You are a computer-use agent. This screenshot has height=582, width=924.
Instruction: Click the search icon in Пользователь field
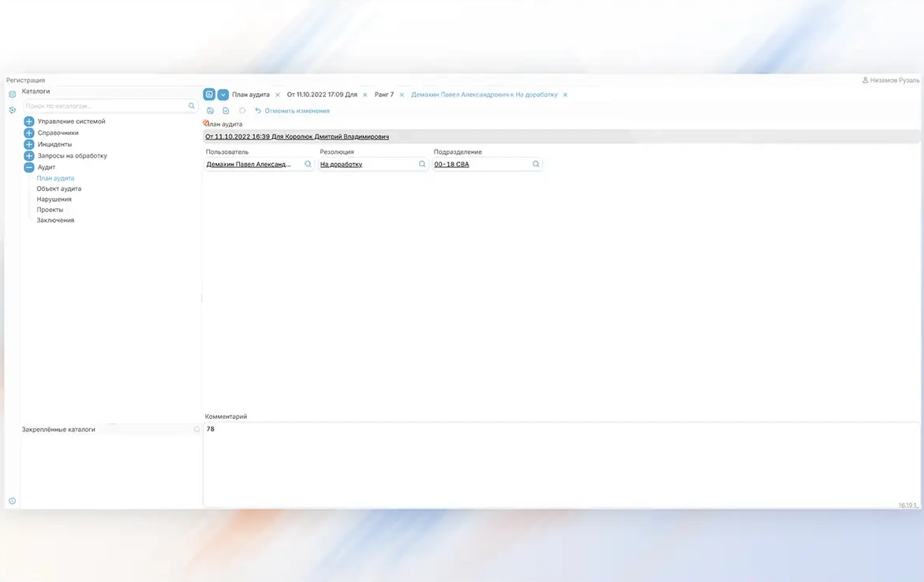pos(309,165)
